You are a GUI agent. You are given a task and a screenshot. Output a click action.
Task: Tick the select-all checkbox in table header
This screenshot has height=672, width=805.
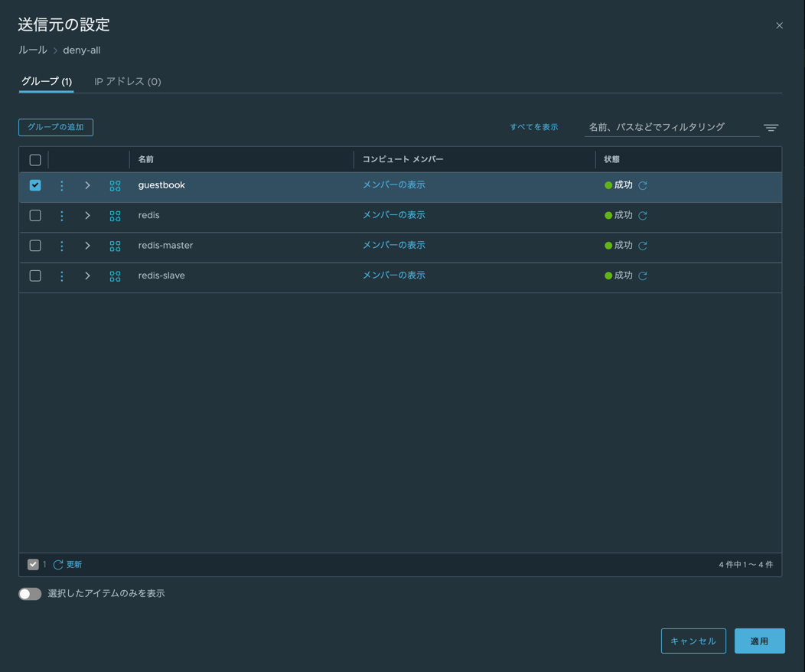35,160
